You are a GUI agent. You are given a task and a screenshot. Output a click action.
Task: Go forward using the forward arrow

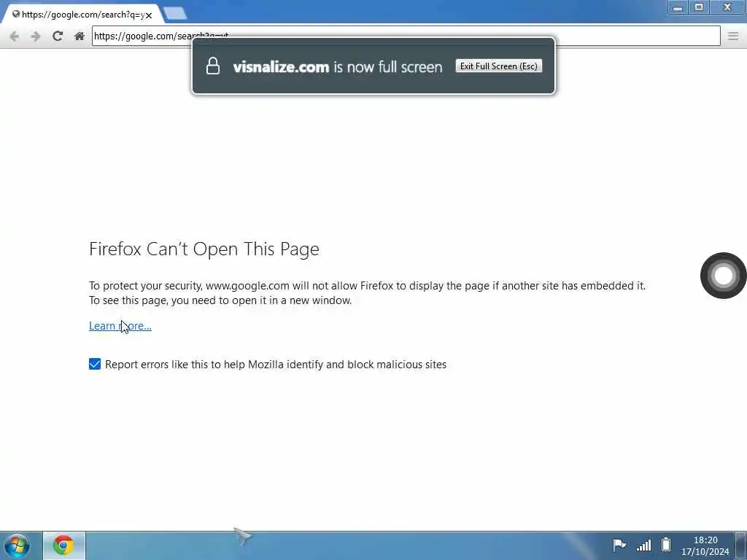[x=36, y=36]
